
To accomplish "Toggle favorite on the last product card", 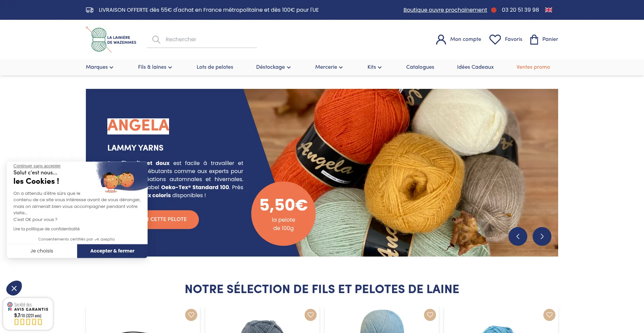I will 549,315.
